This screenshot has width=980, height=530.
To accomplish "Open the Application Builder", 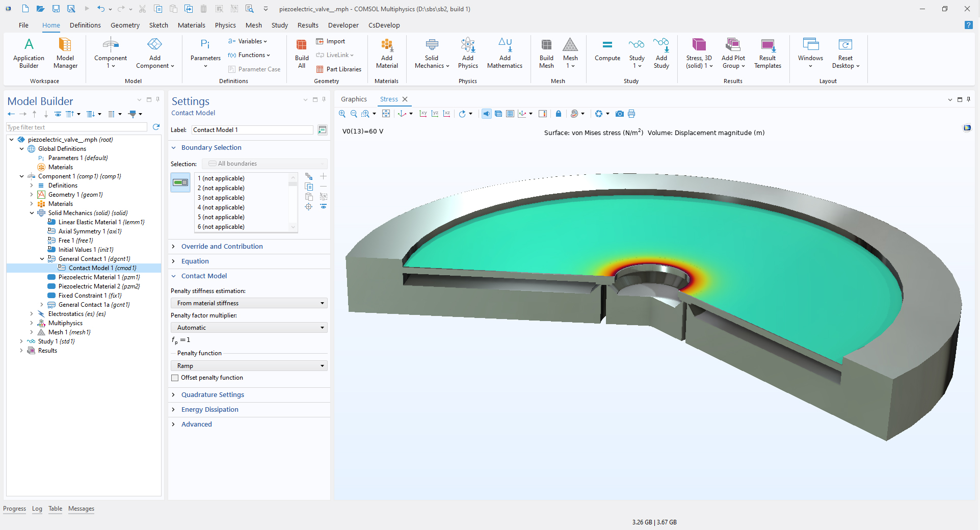I will coord(29,51).
